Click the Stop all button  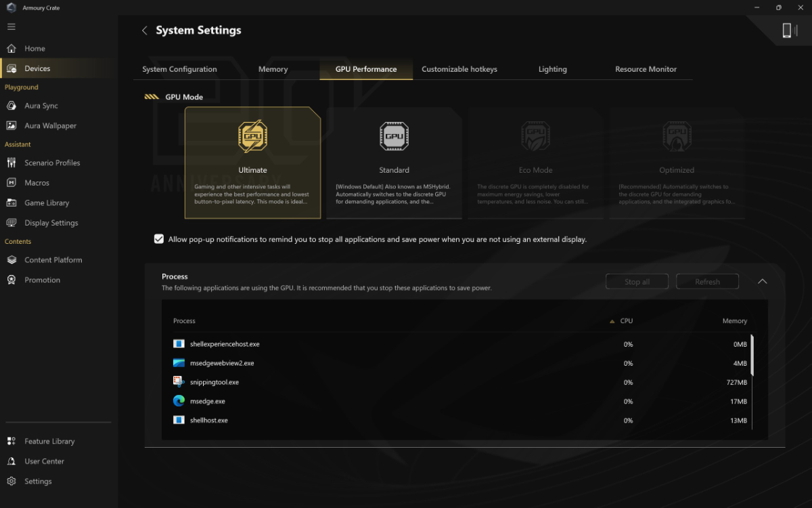pyautogui.click(x=637, y=282)
